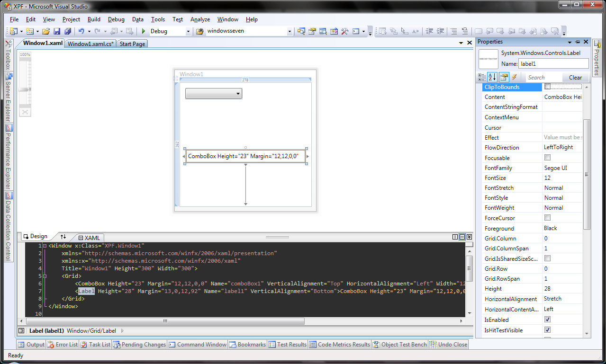Toggle the Focusable checkbox
The image size is (606, 364).
coord(547,158)
